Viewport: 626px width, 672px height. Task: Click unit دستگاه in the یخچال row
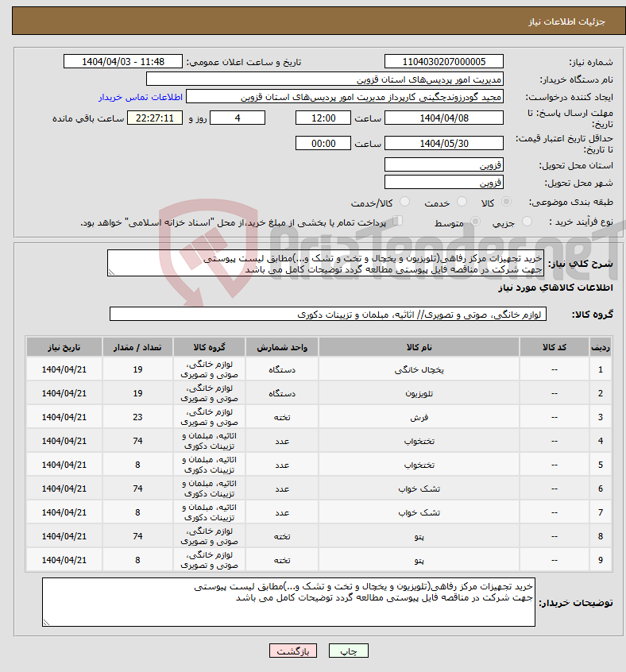(x=282, y=369)
